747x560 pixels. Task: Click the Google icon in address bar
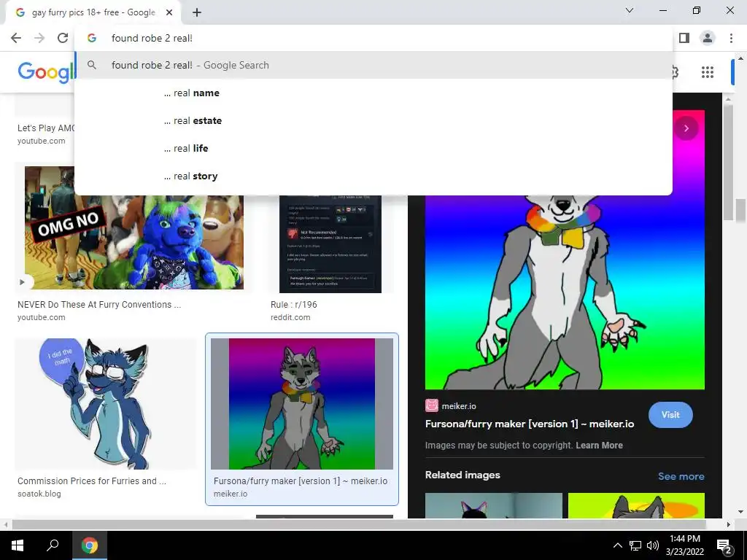pos(92,38)
